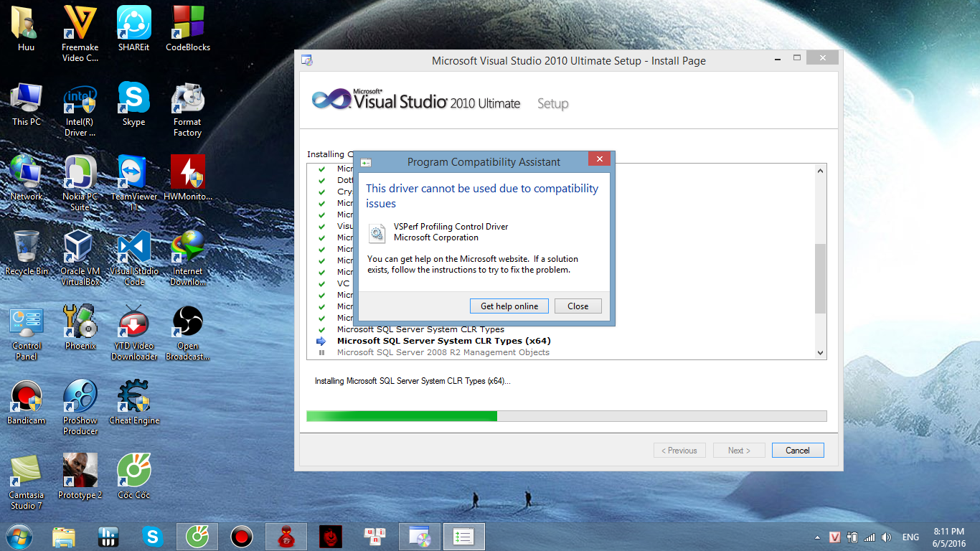Launch HWMonitor desktop shortcut
The height and width of the screenshot is (551, 980).
pos(187,178)
